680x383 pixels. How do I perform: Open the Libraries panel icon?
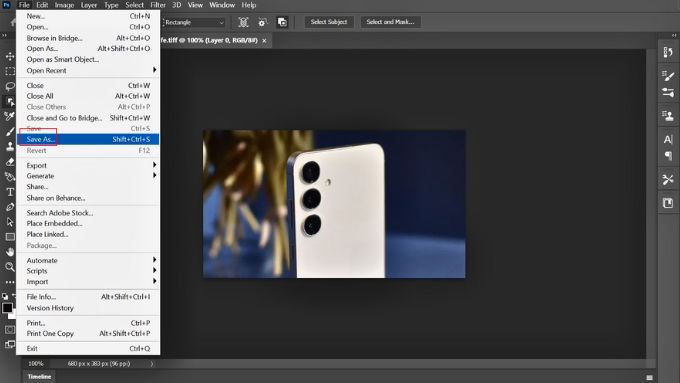pyautogui.click(x=668, y=203)
